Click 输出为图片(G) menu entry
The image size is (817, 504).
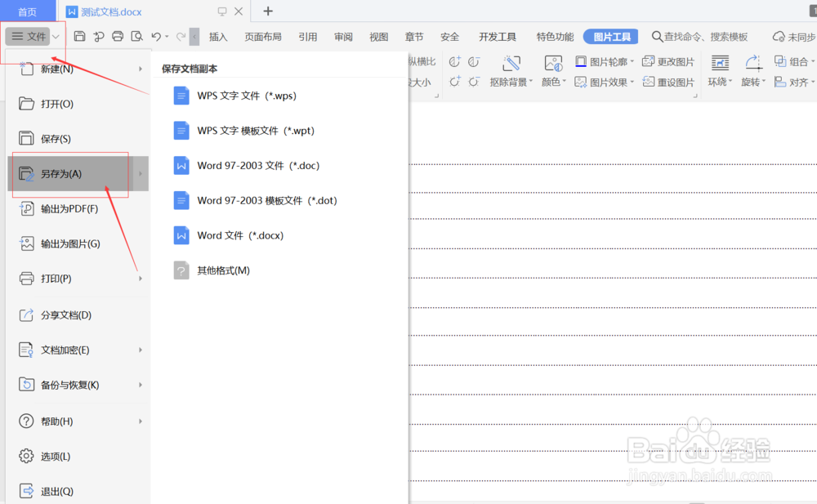click(x=78, y=243)
